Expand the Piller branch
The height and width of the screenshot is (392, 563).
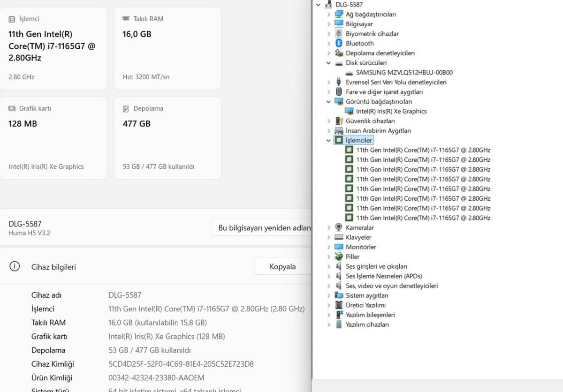tap(329, 256)
